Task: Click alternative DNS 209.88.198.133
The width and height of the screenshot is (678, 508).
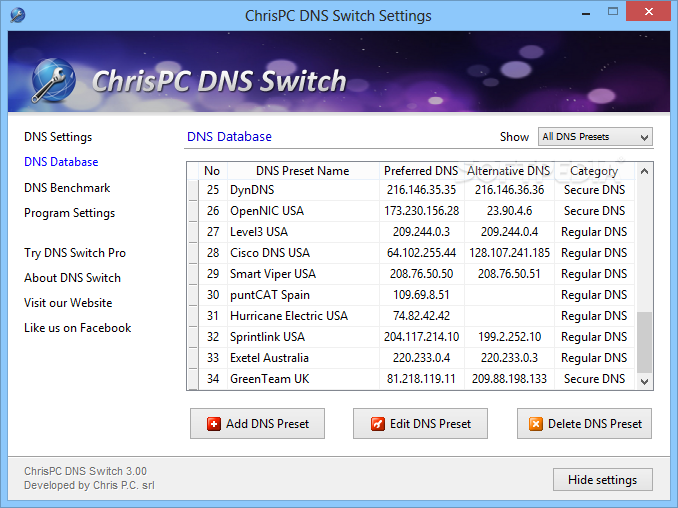Action: 509,379
